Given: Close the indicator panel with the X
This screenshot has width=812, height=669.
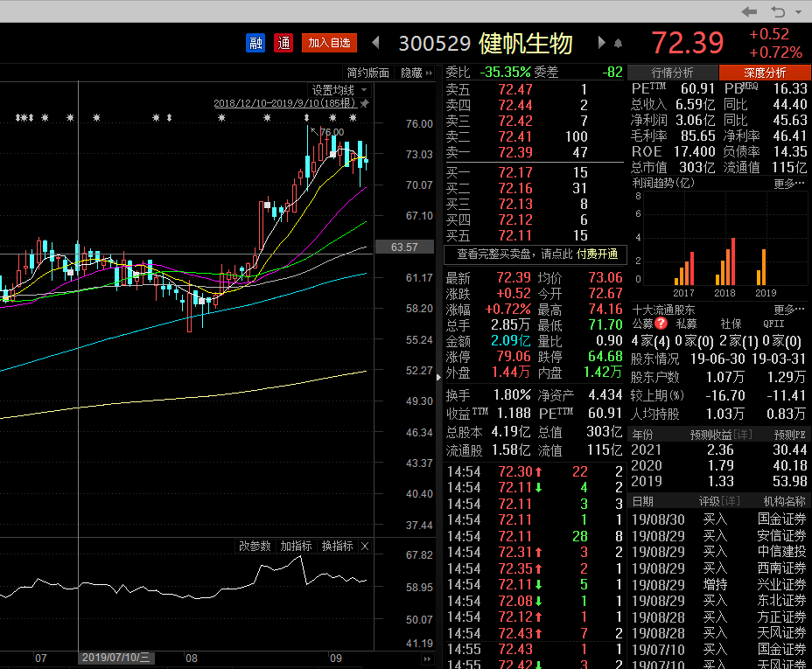Looking at the screenshot, I should pyautogui.click(x=365, y=547).
